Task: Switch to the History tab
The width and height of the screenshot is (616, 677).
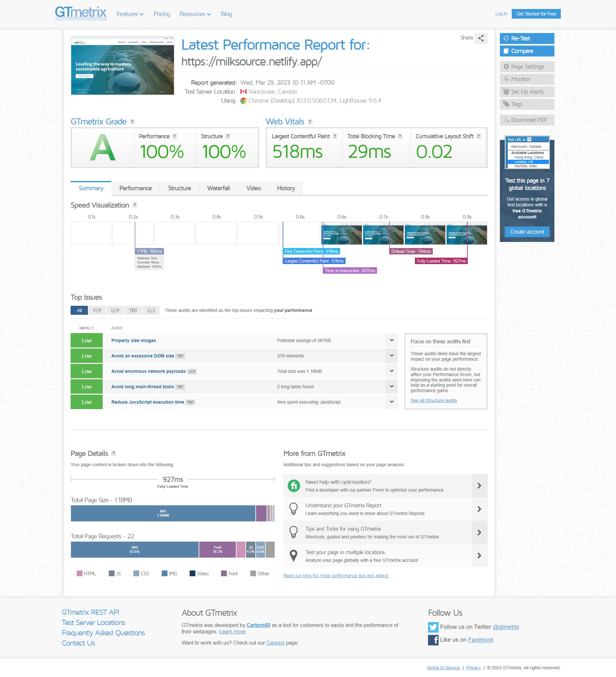Action: click(286, 188)
